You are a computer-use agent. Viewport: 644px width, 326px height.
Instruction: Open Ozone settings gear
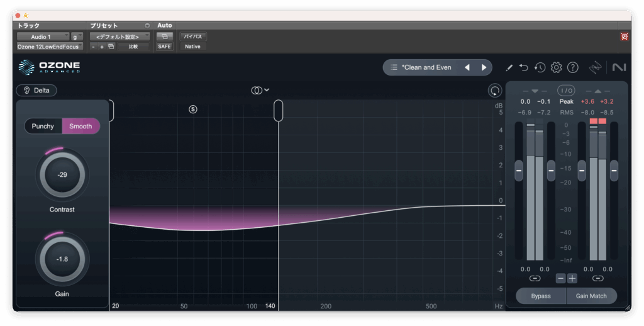pos(556,67)
